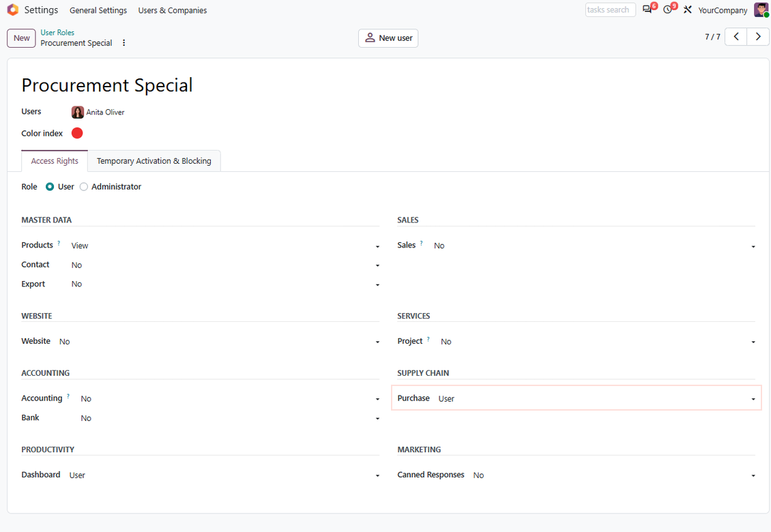Open the activities clock icon
Screen dimensions: 771x532
(x=667, y=10)
